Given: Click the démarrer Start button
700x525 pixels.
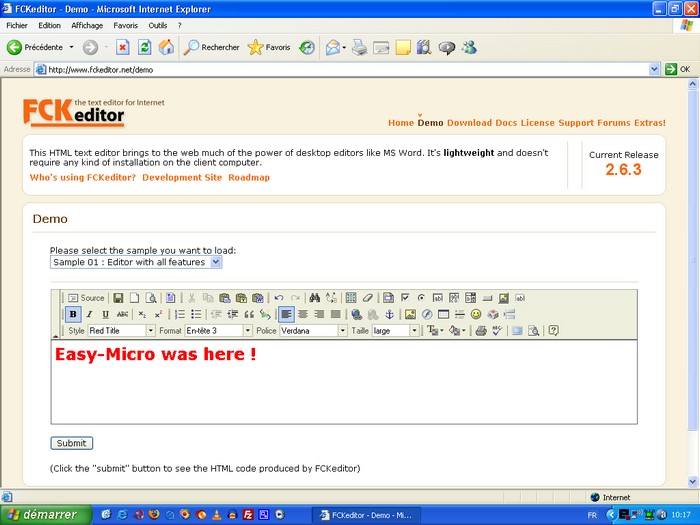Looking at the screenshot, I should pos(45,515).
